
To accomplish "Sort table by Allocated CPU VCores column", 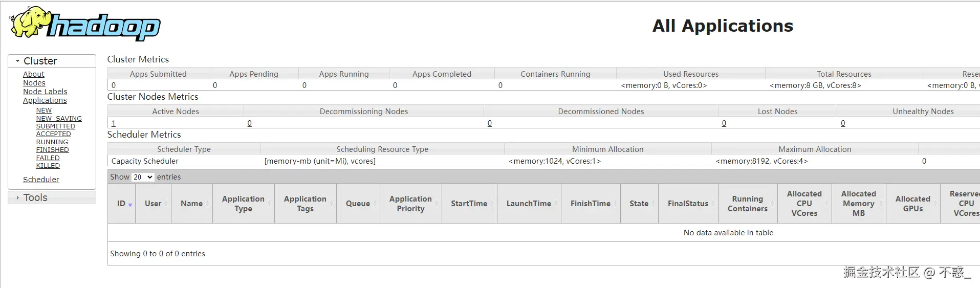I will 804,204.
